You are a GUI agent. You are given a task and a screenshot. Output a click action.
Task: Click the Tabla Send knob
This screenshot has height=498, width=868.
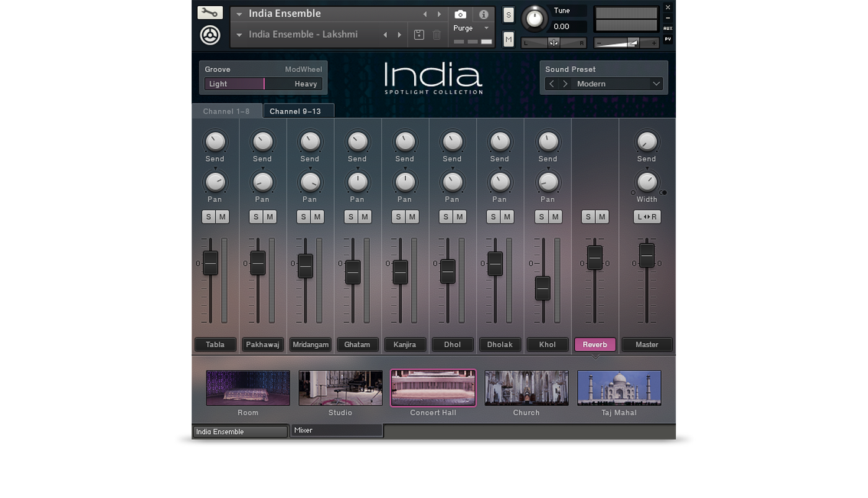215,142
